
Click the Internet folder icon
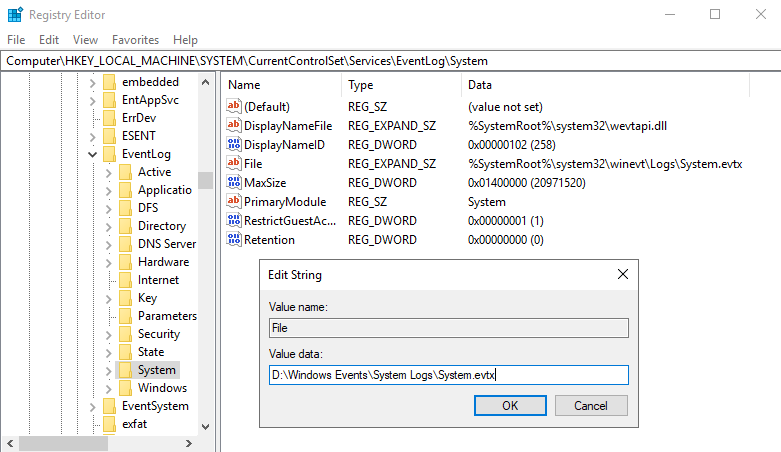click(125, 280)
